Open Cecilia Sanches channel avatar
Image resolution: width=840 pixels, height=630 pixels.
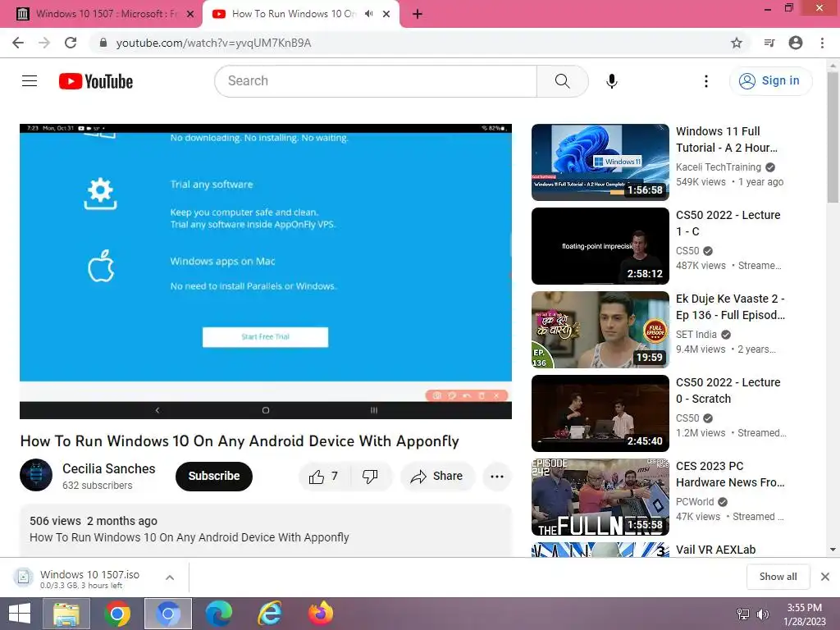[36, 475]
